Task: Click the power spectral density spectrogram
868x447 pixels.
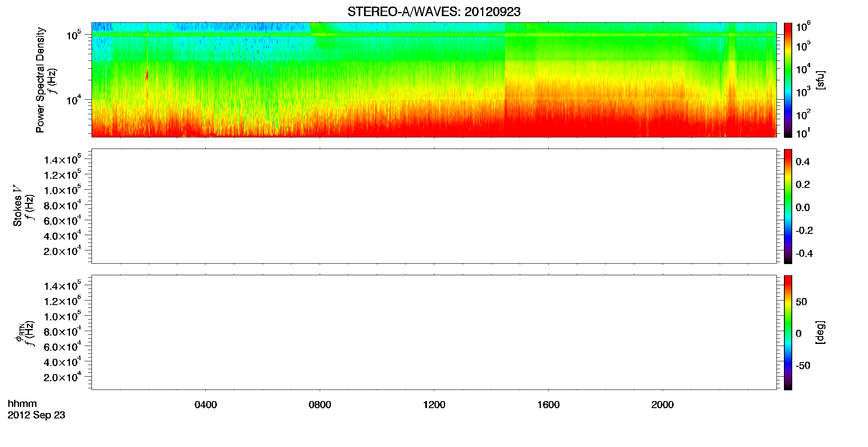Action: pos(434,80)
